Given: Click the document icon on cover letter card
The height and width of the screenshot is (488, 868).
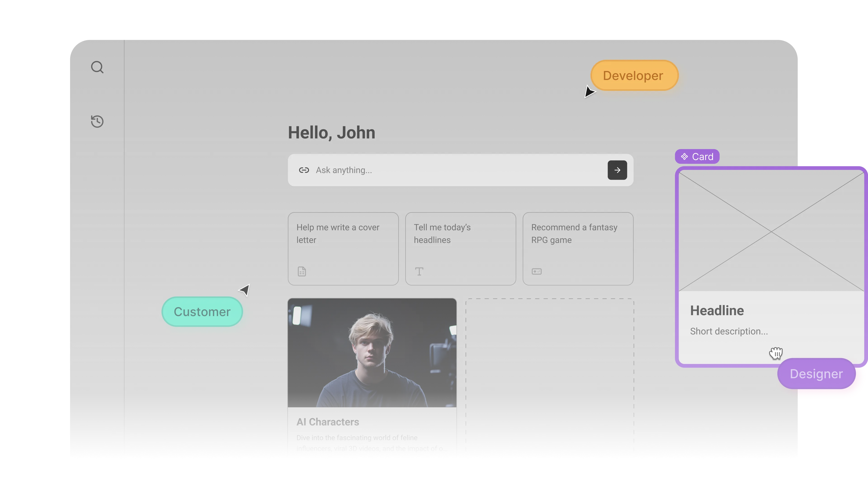Looking at the screenshot, I should click(x=302, y=271).
